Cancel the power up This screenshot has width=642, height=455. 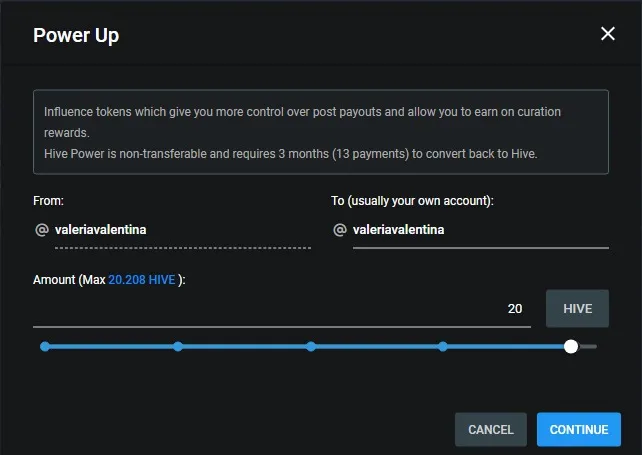pos(490,430)
